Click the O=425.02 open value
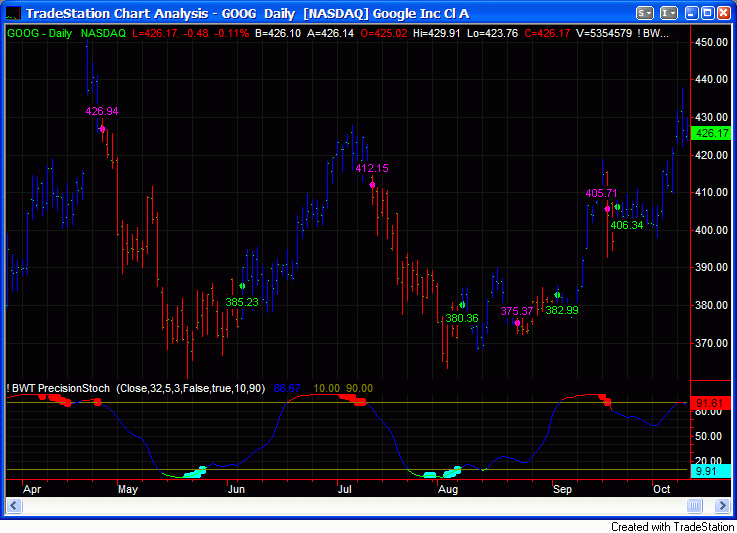Viewport: 737px width, 533px height. coord(384,33)
